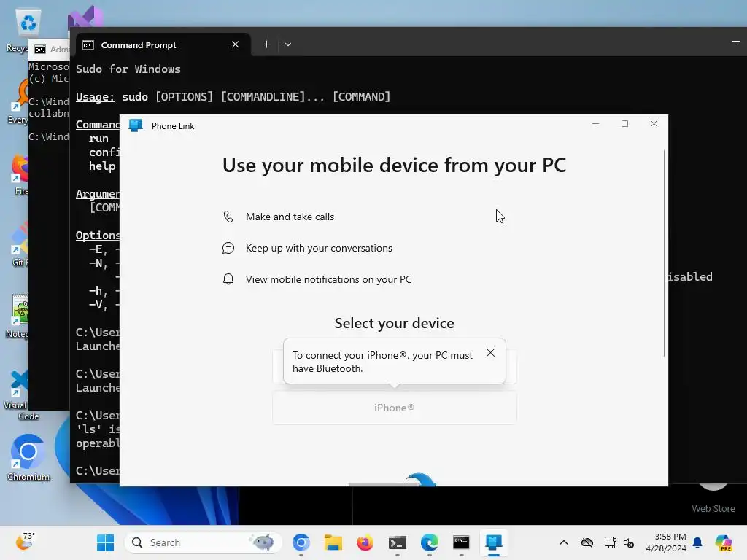This screenshot has width=747, height=560.
Task: Click the chat bubble conversations icon
Action: click(228, 248)
